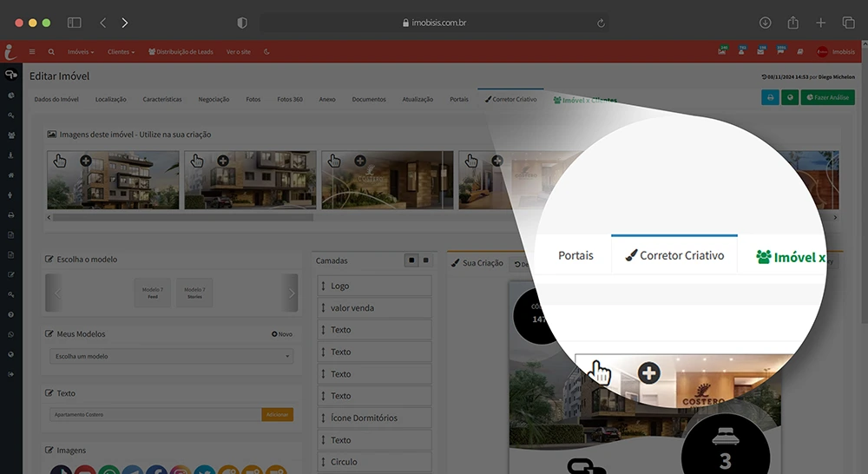Open the Imobisis user profile avatar
Image resolution: width=868 pixels, height=474 pixels.
(823, 51)
